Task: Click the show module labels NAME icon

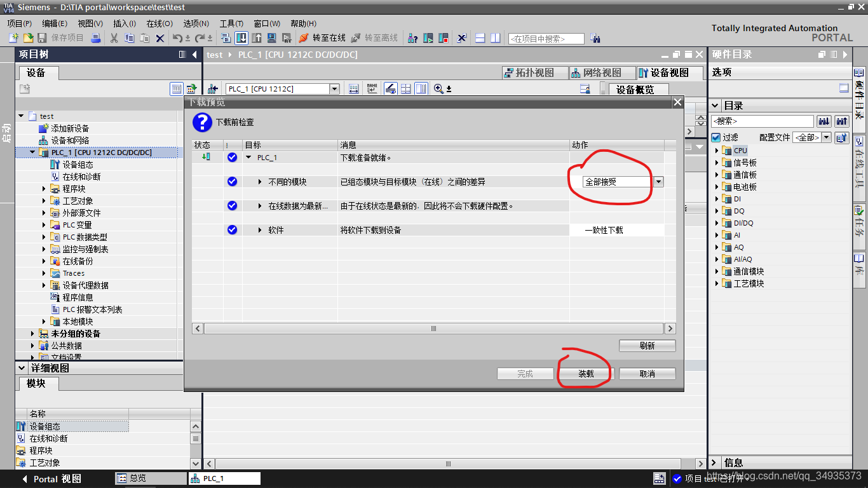Action: coord(372,89)
